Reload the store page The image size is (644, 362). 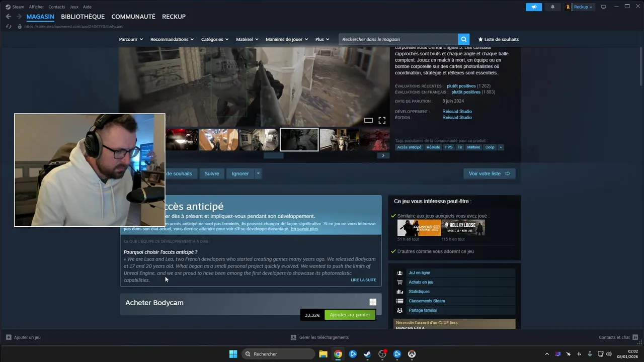pos(9,26)
